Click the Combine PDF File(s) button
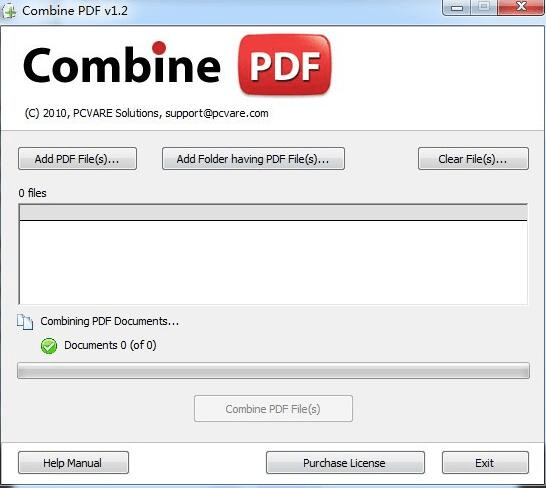 (273, 409)
